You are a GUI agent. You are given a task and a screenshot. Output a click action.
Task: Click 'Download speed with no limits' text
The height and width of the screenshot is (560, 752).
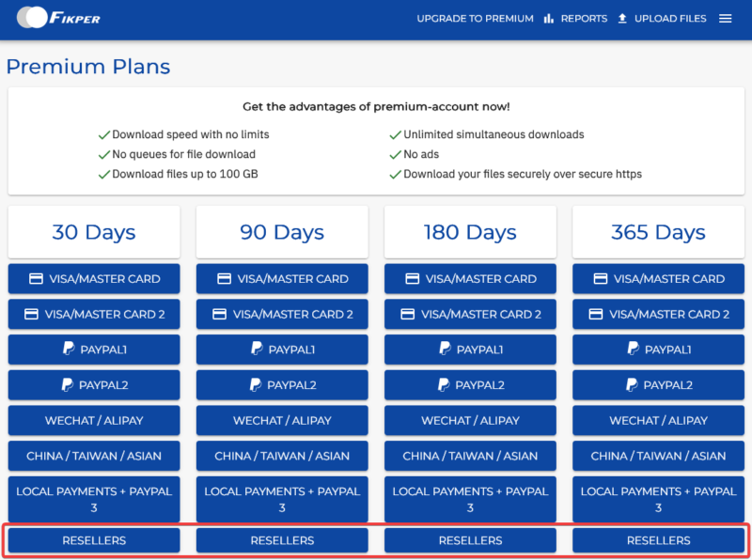191,134
